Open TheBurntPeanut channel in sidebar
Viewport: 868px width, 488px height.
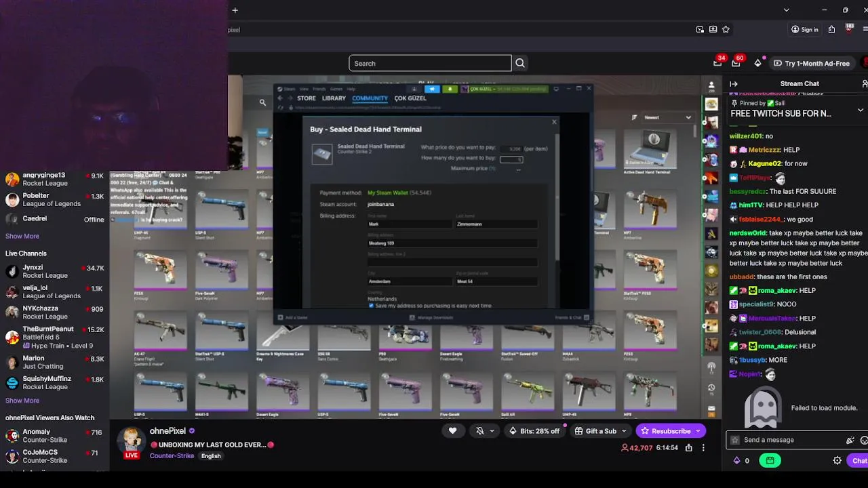coord(55,337)
